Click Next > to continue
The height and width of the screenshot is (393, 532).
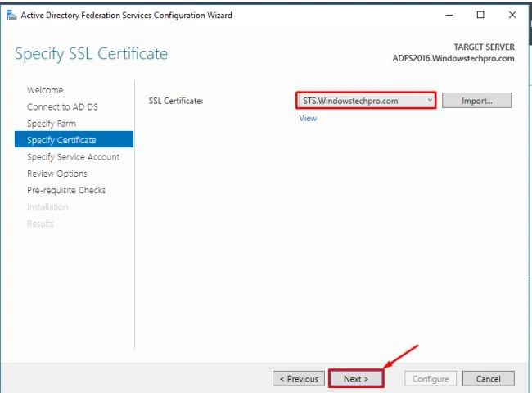click(356, 378)
